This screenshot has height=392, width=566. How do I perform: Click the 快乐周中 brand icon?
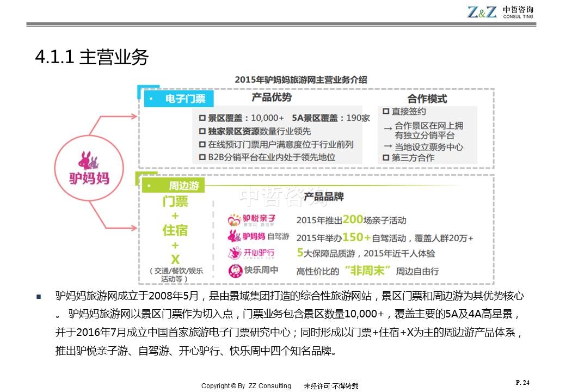253,270
